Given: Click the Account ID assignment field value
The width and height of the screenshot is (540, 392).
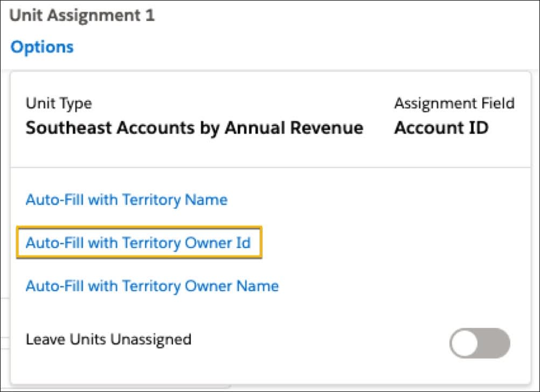Looking at the screenshot, I should (x=441, y=128).
